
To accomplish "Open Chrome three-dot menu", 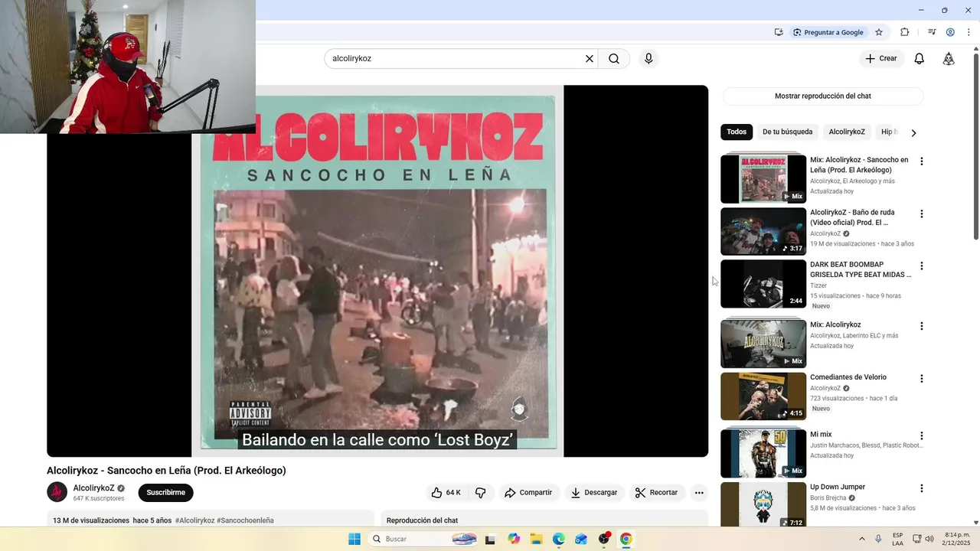I will pyautogui.click(x=969, y=32).
